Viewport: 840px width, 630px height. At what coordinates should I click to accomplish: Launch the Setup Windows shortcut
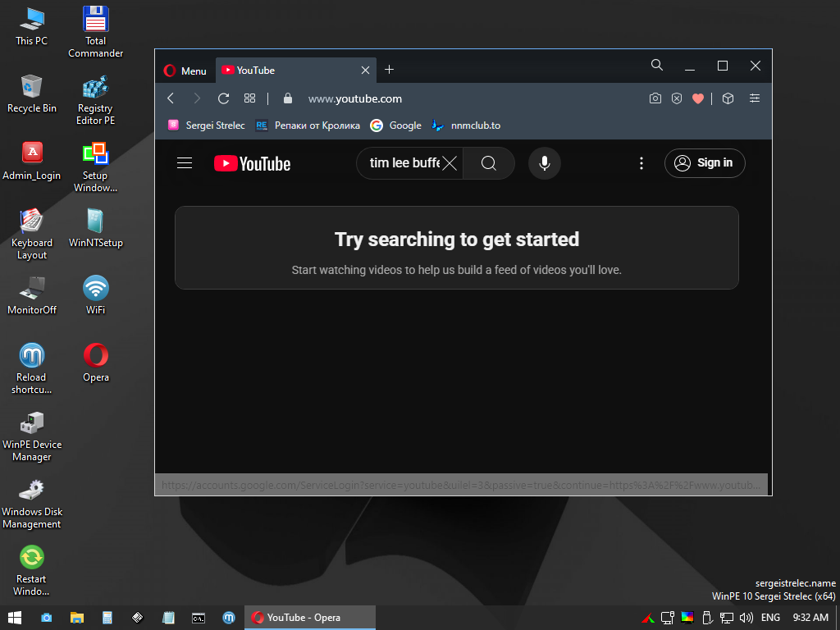pyautogui.click(x=95, y=167)
